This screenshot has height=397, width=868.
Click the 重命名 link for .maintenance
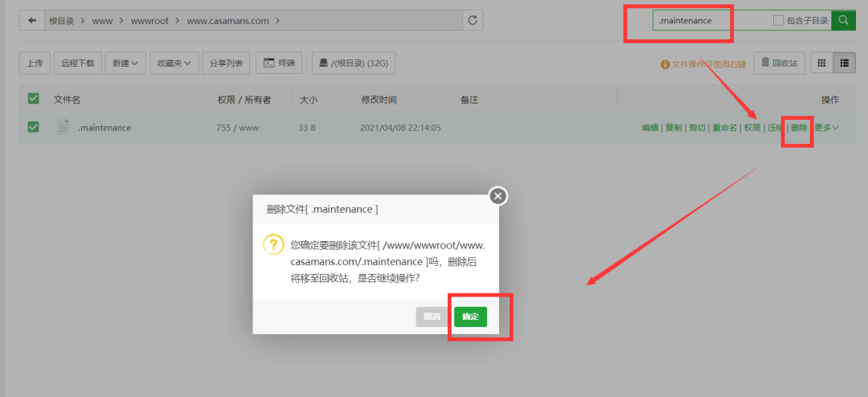click(725, 127)
